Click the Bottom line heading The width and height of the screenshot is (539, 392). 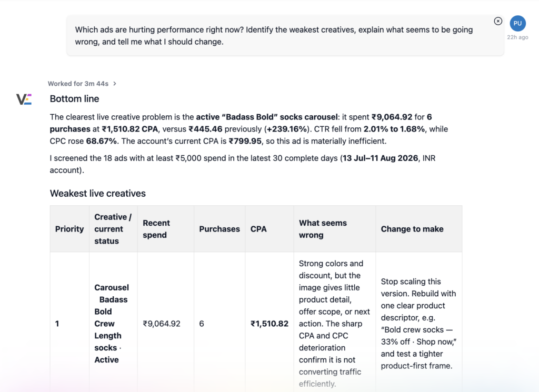[x=74, y=98]
